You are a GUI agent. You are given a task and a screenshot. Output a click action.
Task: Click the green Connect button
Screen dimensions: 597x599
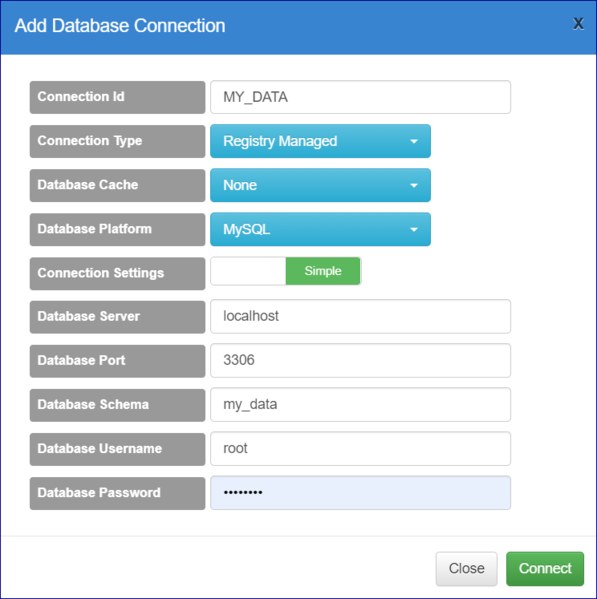[x=545, y=568]
